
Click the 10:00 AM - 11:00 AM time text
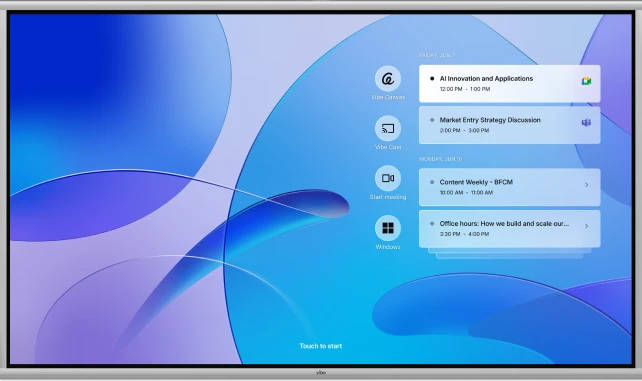[466, 192]
